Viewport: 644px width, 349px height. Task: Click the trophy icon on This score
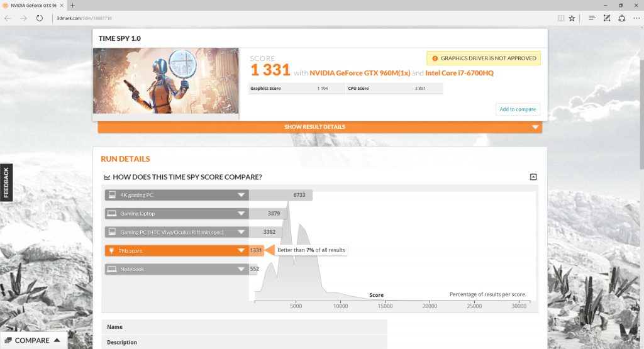pyautogui.click(x=111, y=250)
